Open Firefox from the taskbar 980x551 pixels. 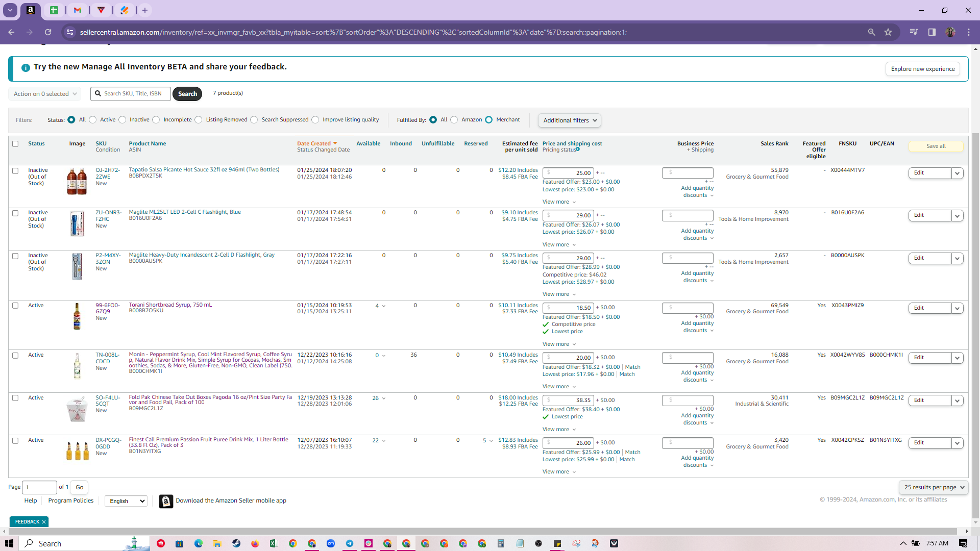(x=255, y=543)
